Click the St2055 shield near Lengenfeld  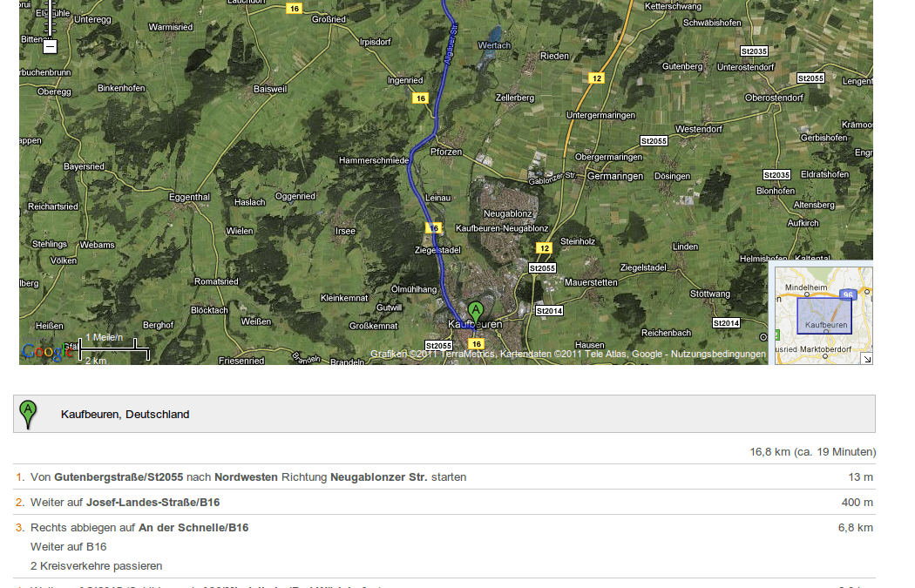coord(810,78)
